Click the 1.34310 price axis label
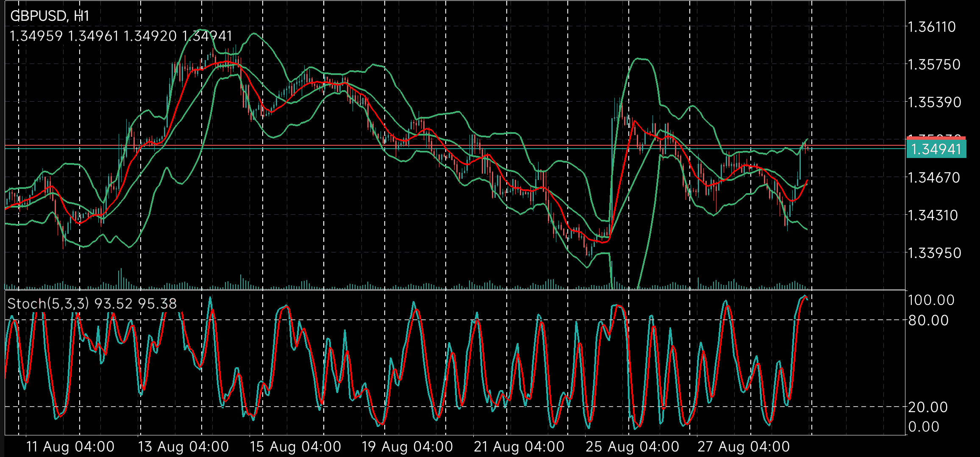980x457 pixels. click(x=933, y=215)
